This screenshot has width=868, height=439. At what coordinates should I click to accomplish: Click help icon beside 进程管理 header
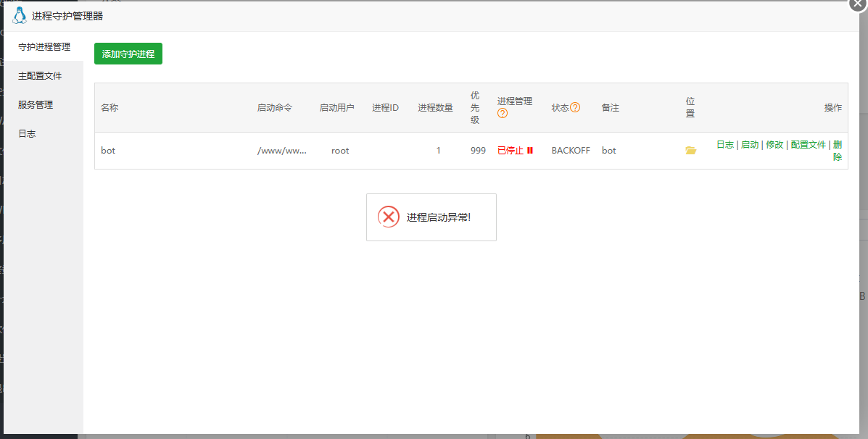pyautogui.click(x=502, y=113)
